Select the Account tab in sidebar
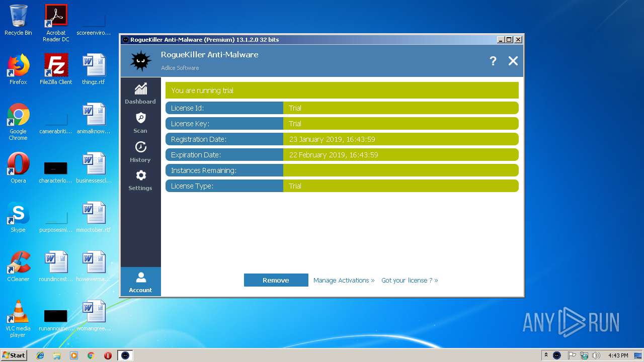The height and width of the screenshot is (362, 644). [140, 282]
